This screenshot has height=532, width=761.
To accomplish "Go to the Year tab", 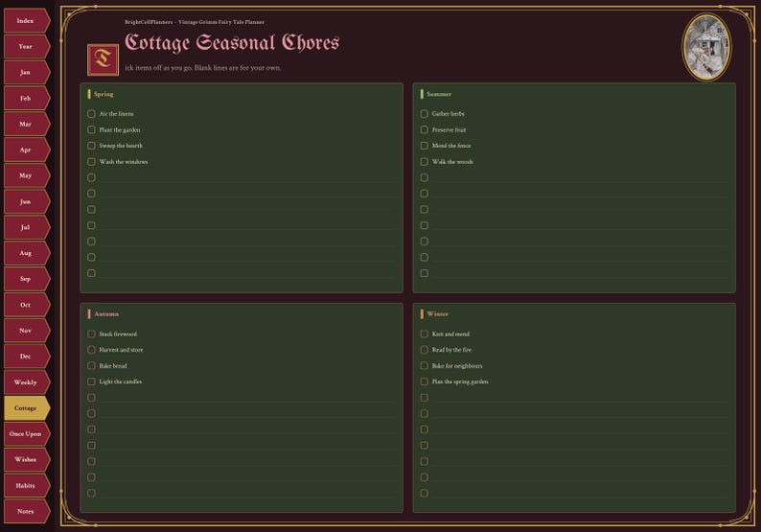I will pos(27,47).
